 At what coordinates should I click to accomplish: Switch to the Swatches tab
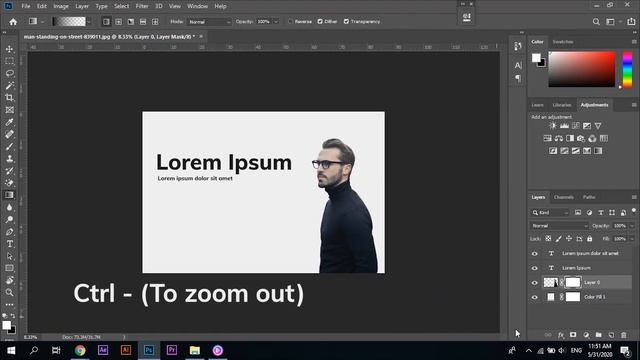563,42
